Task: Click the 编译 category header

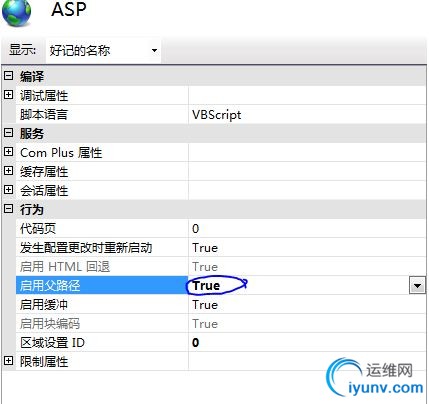Action: coord(32,76)
